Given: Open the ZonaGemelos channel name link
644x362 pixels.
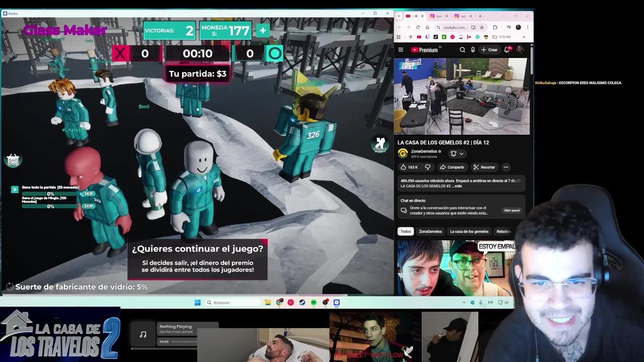Looking at the screenshot, I should [x=424, y=151].
